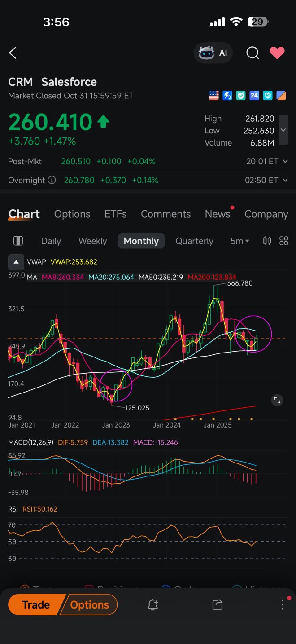The image size is (296, 644).
Task: Tap the orange Trade button
Action: [x=36, y=604]
